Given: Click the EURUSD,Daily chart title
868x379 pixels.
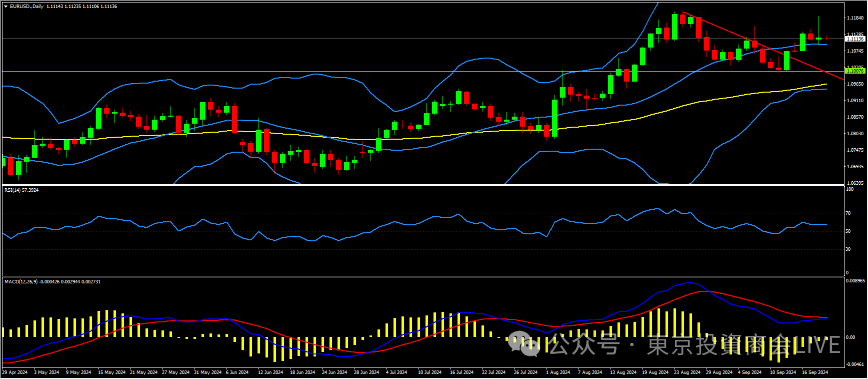Looking at the screenshot, I should pyautogui.click(x=26, y=7).
